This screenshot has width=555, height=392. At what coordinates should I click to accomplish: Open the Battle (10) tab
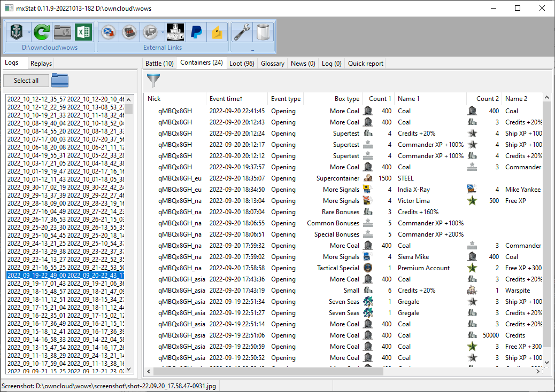[x=159, y=63]
